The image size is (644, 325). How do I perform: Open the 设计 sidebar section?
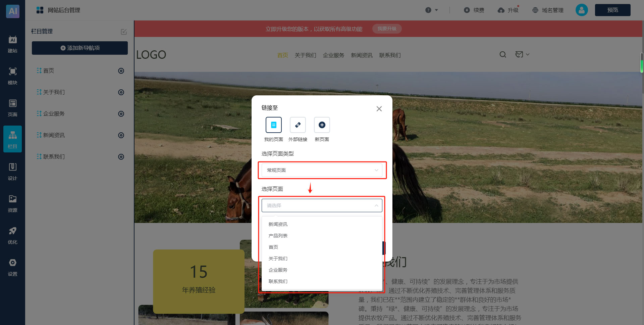[x=12, y=172]
